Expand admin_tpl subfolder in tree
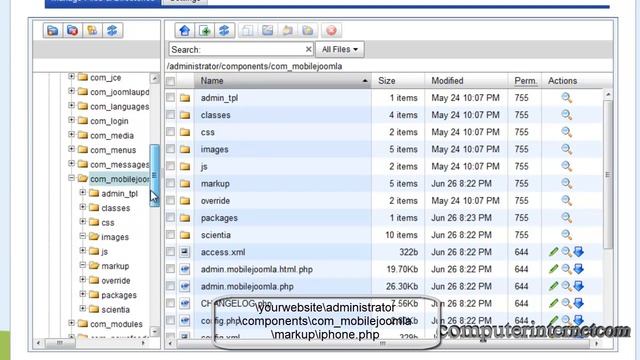The width and height of the screenshot is (640, 360). point(82,192)
